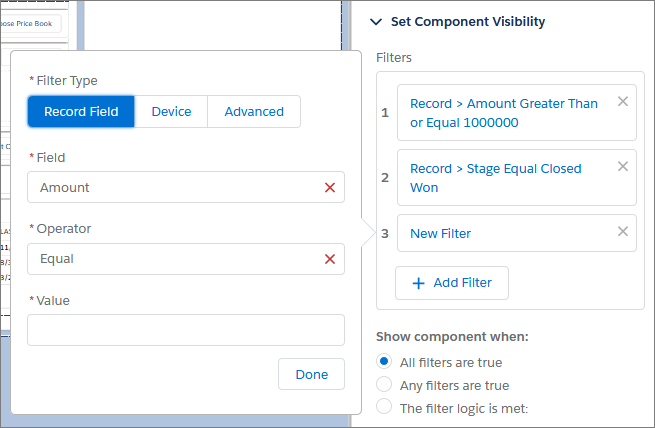Click into the Value input field

(x=185, y=330)
